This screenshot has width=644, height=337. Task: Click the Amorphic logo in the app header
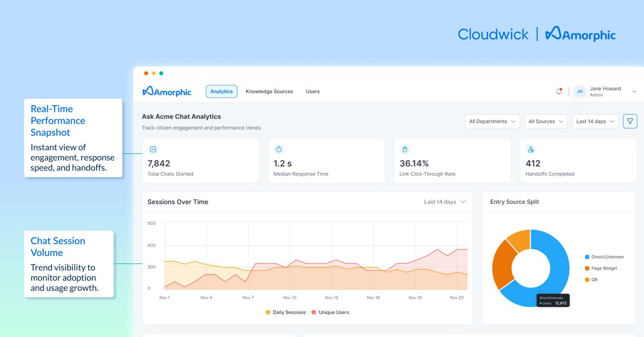pyautogui.click(x=166, y=91)
